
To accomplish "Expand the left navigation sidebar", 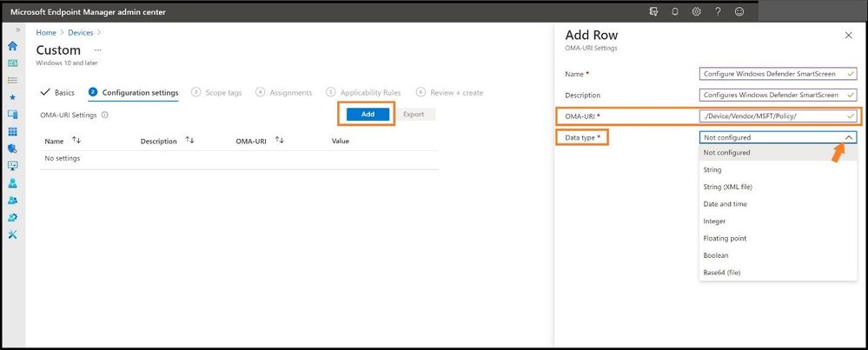I will (x=17, y=30).
